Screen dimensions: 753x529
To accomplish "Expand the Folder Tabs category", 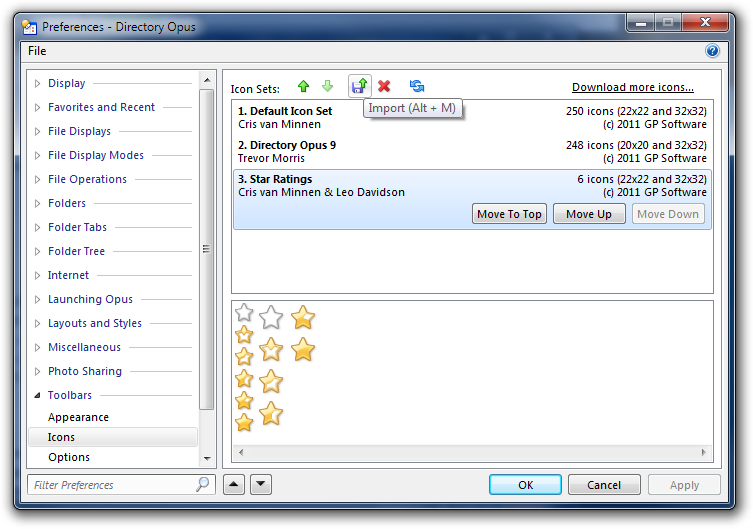I will pyautogui.click(x=37, y=228).
